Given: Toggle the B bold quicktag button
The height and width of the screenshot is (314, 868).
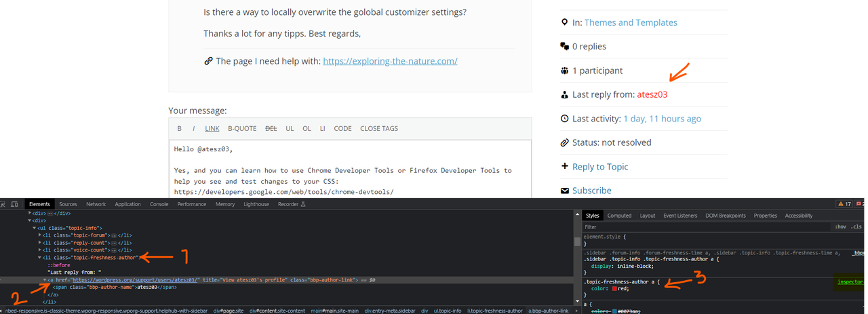Looking at the screenshot, I should (x=180, y=129).
